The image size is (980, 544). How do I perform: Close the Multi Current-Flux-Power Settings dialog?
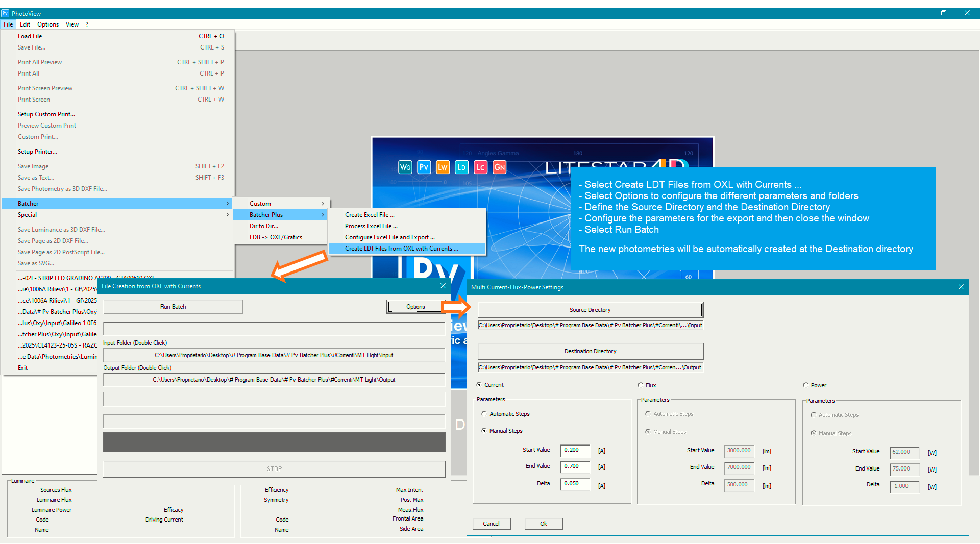961,287
